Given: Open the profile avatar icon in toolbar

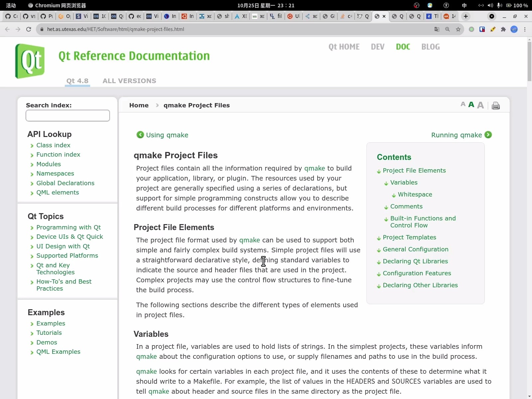Looking at the screenshot, I should tap(514, 29).
